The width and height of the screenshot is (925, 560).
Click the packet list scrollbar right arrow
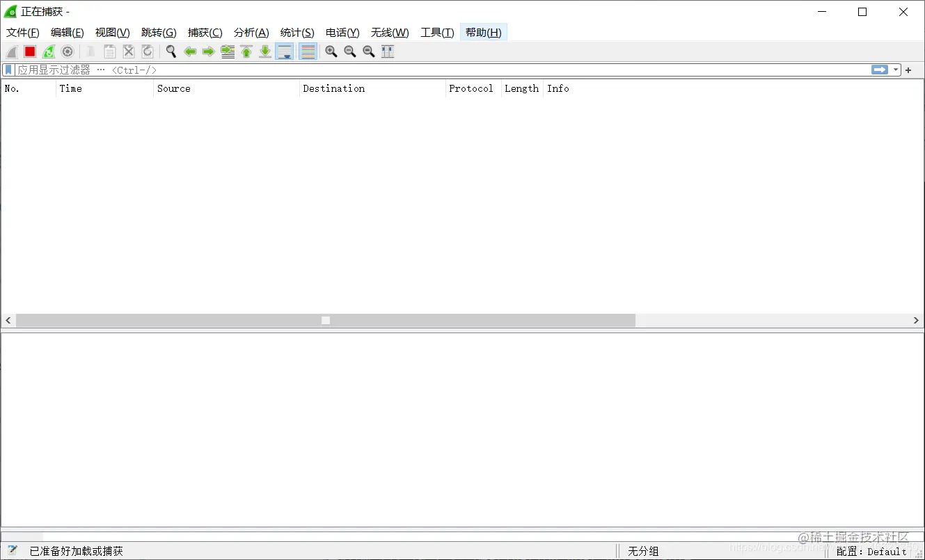tap(916, 321)
